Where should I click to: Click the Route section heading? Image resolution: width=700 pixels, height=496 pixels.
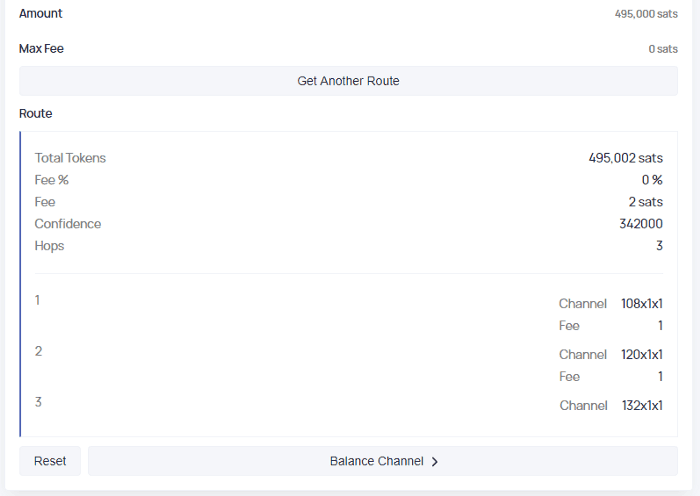tap(36, 113)
